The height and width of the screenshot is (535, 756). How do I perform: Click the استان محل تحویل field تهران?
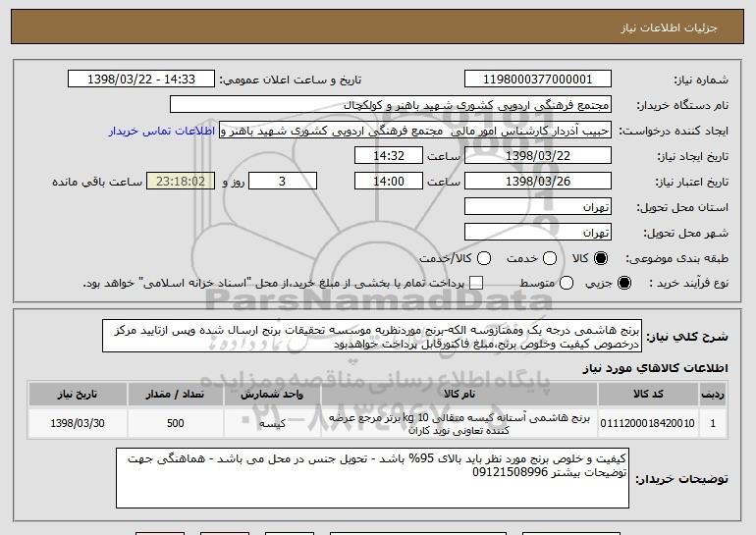point(538,207)
